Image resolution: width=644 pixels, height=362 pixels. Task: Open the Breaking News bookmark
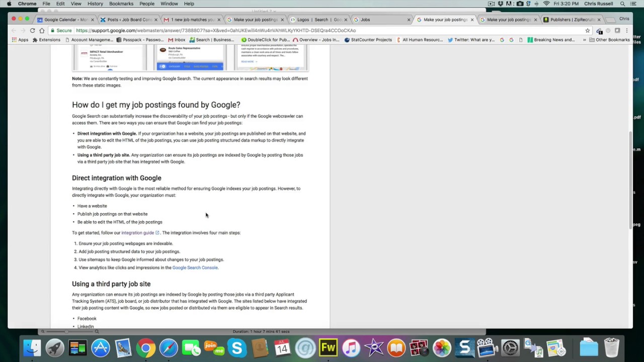coord(551,40)
